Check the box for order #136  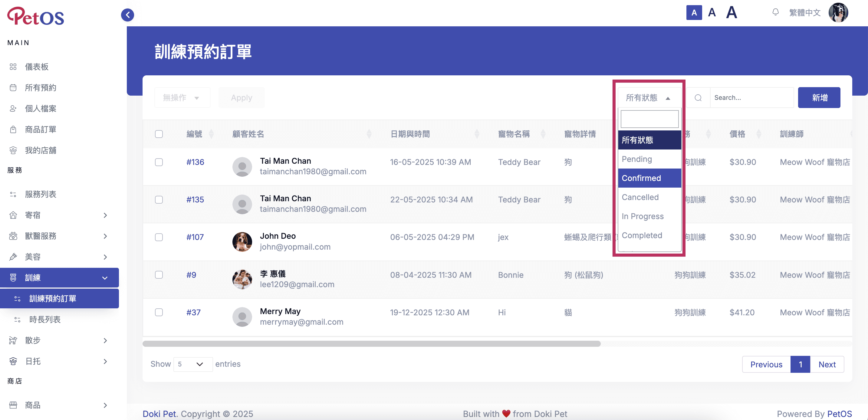[x=159, y=162]
